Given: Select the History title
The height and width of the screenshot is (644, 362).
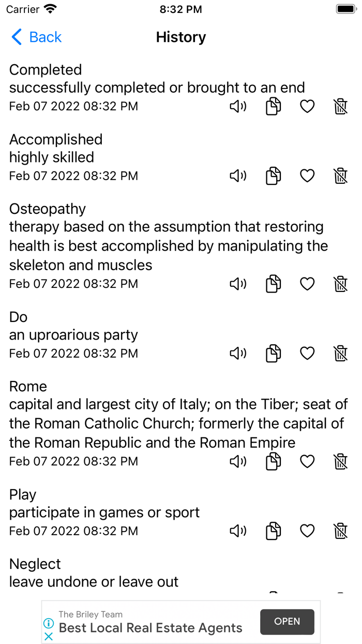Looking at the screenshot, I should click(x=181, y=37).
